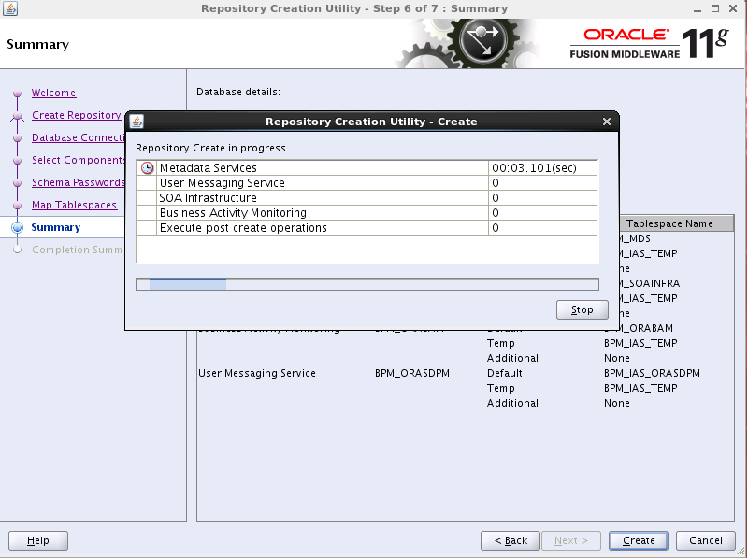Click the Back button
This screenshot has height=560, width=748.
coord(511,541)
